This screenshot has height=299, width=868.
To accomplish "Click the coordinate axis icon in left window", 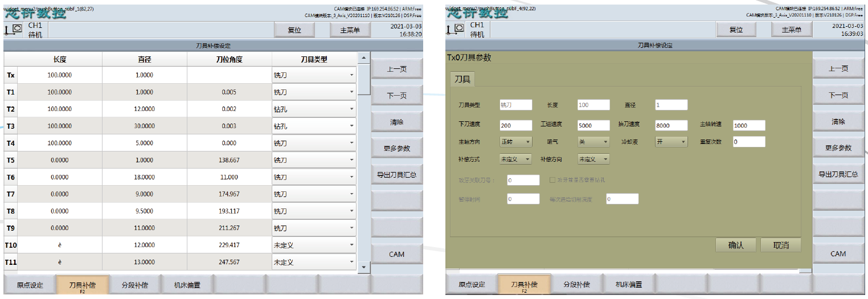I will pos(14,30).
